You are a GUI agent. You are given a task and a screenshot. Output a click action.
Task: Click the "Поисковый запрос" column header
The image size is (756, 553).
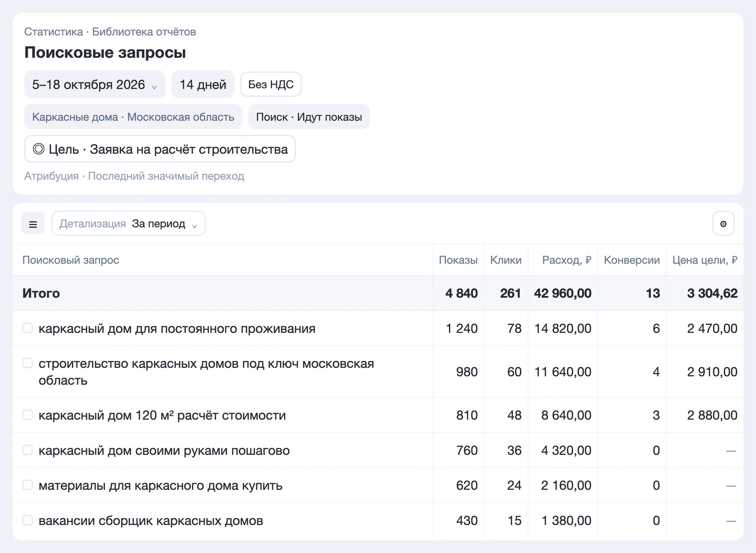click(x=71, y=260)
